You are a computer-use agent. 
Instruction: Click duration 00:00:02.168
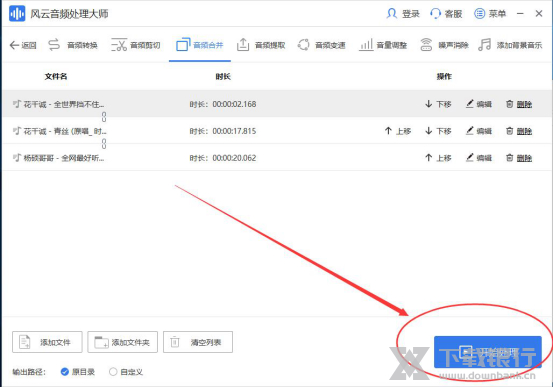click(x=234, y=104)
